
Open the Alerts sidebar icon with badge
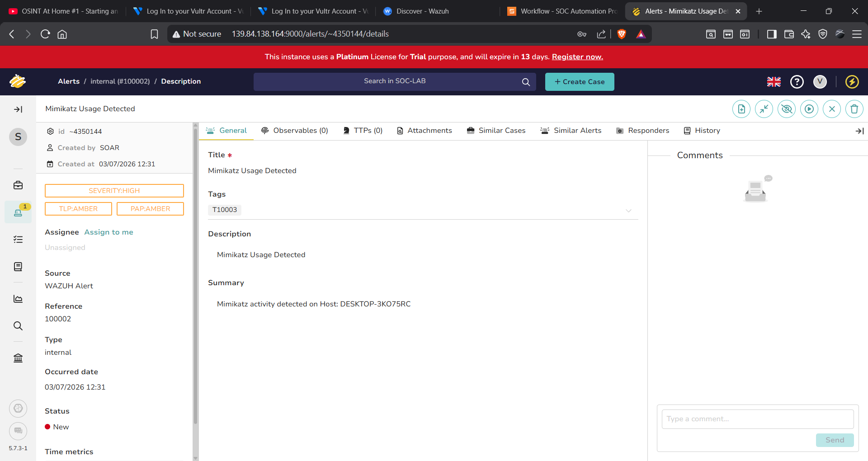click(18, 212)
